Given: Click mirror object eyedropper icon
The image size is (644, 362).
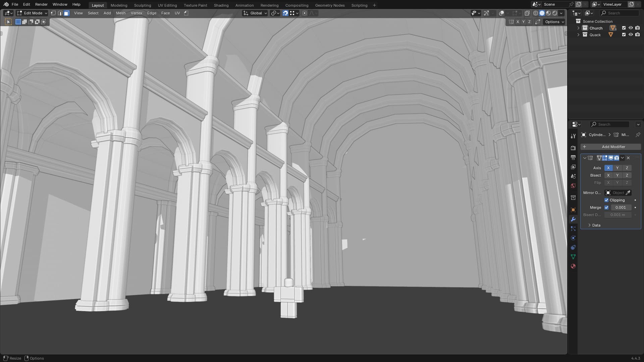Looking at the screenshot, I should (x=628, y=193).
